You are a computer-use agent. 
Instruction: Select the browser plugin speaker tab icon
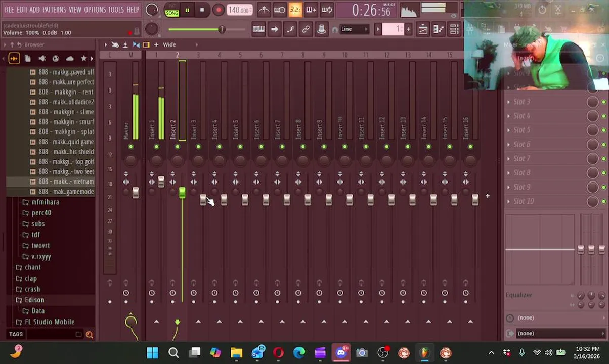pos(42,59)
